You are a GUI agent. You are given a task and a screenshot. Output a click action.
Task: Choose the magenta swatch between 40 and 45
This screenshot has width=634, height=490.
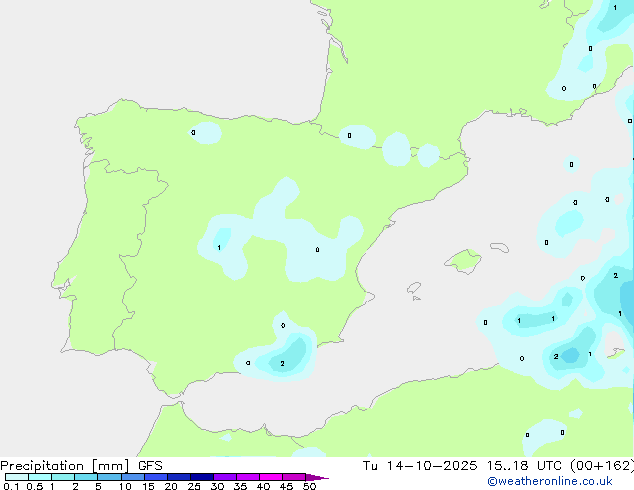(x=271, y=477)
